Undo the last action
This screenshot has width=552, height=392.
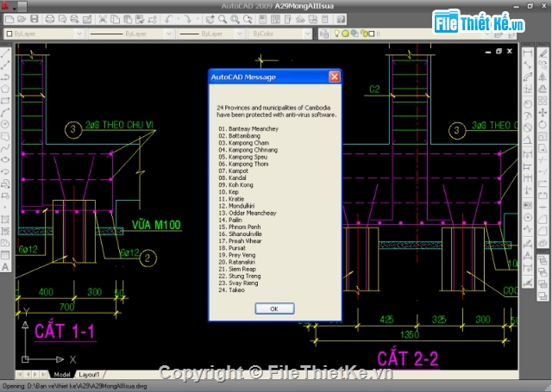click(x=169, y=19)
